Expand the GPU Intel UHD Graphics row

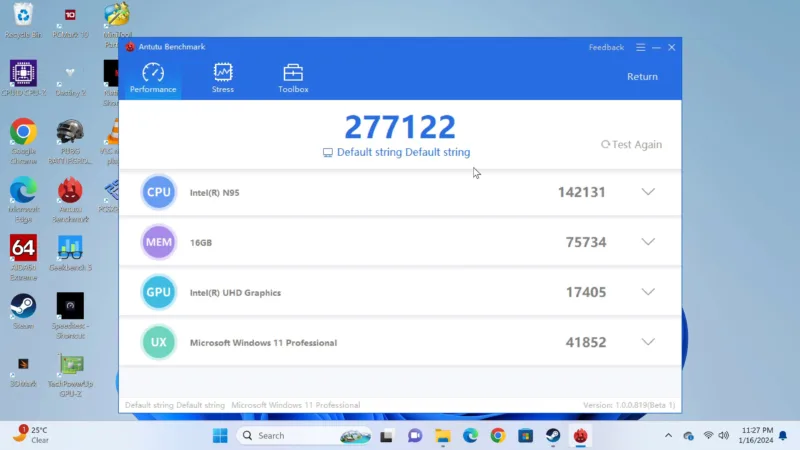[647, 292]
